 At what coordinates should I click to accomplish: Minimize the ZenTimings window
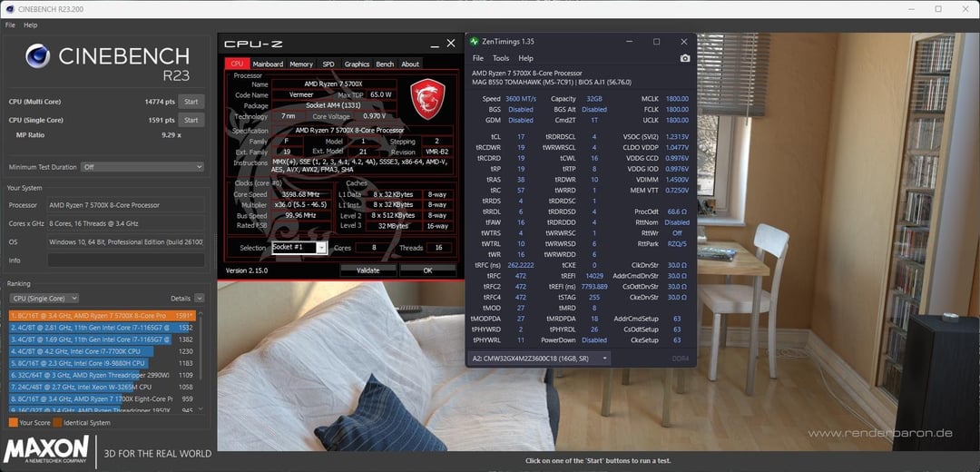[x=630, y=41]
